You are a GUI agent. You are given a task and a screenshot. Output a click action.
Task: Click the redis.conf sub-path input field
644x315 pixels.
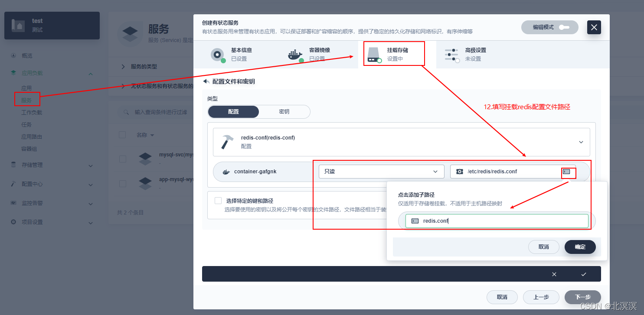pos(497,221)
